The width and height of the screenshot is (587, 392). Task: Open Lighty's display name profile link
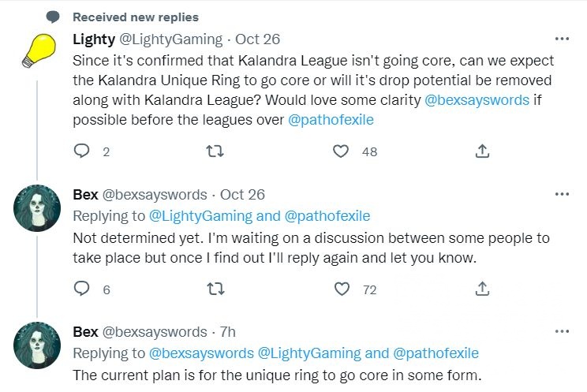pyautogui.click(x=93, y=39)
